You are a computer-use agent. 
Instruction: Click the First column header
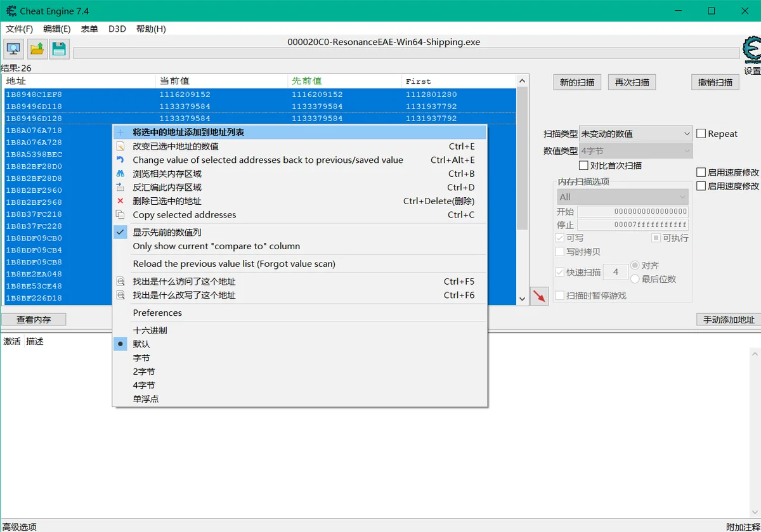click(x=459, y=81)
